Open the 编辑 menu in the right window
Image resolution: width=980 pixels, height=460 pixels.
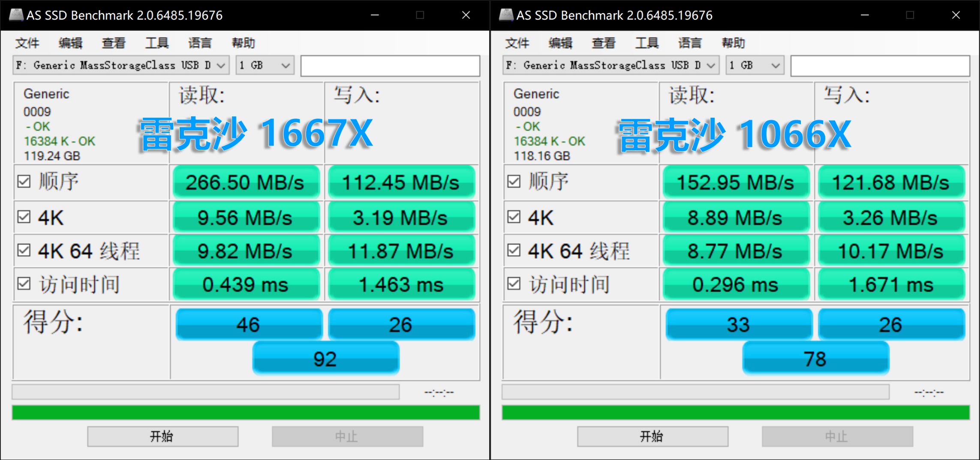pos(560,43)
